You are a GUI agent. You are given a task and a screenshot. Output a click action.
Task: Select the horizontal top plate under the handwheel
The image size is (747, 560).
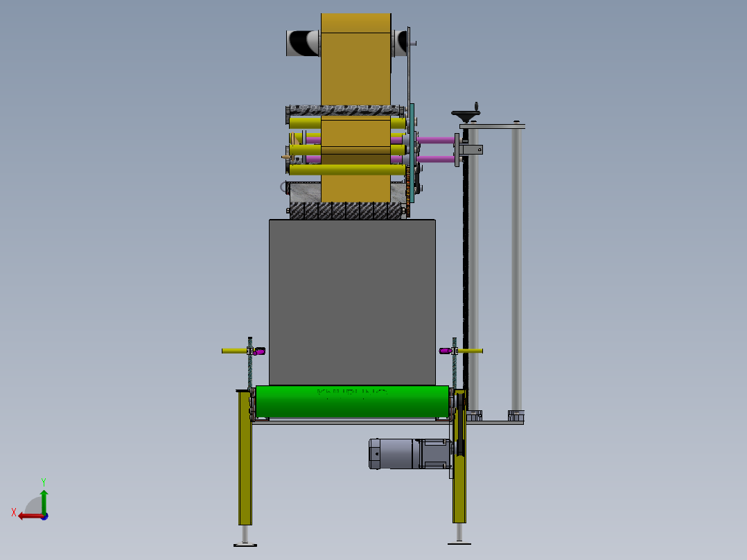tap(492, 126)
